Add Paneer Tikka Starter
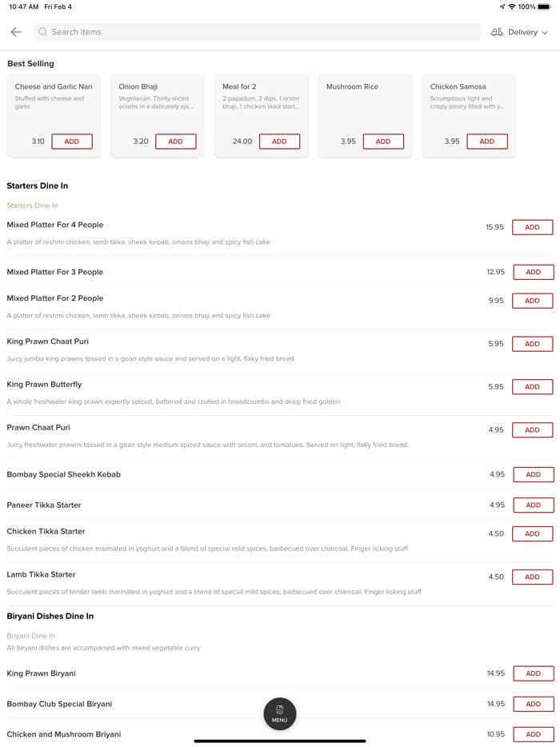 pyautogui.click(x=533, y=505)
